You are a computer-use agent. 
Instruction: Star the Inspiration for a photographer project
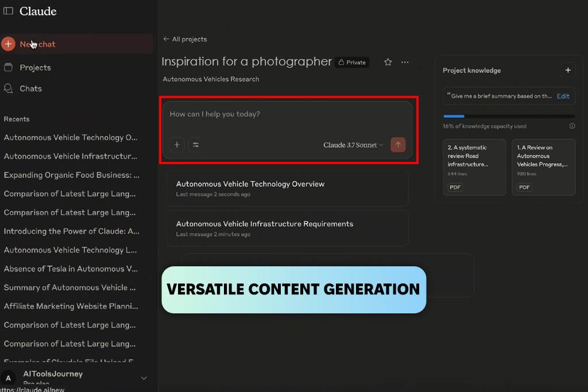pos(388,62)
